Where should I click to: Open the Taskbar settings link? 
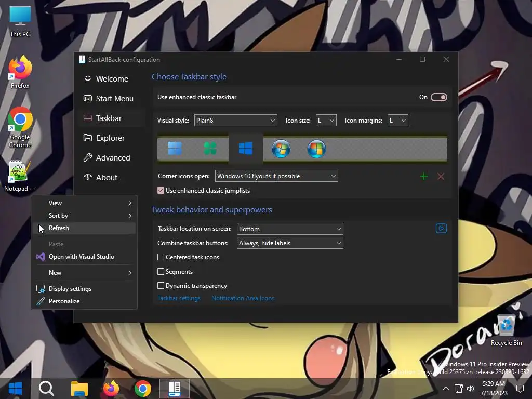(179, 298)
